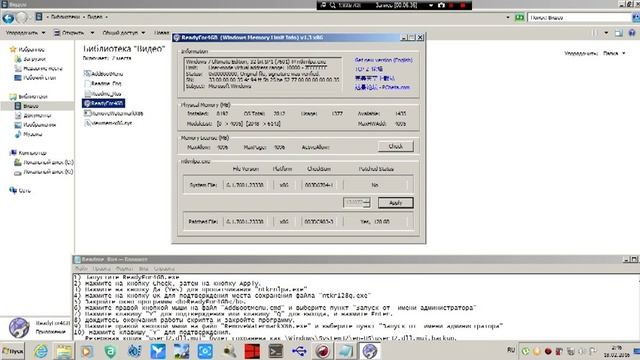Open the 'Справка' menu in Notepad
The image size is (640, 360).
pyautogui.click(x=164, y=269)
